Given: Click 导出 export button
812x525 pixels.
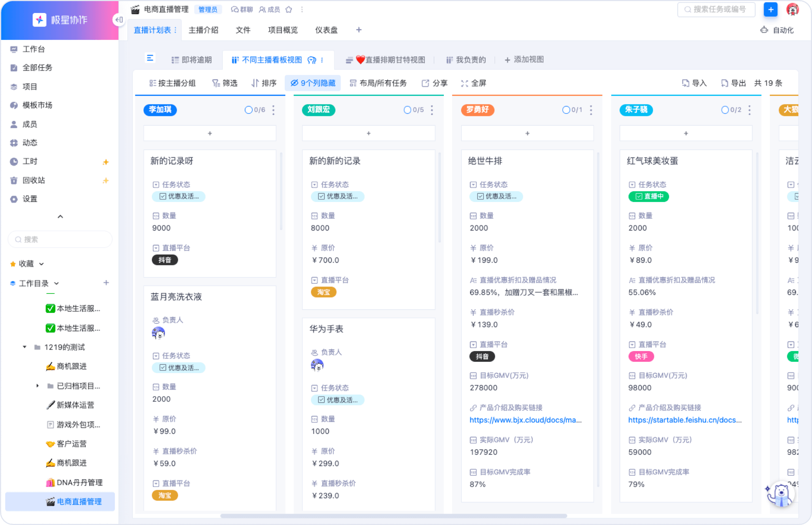Looking at the screenshot, I should click(x=734, y=84).
